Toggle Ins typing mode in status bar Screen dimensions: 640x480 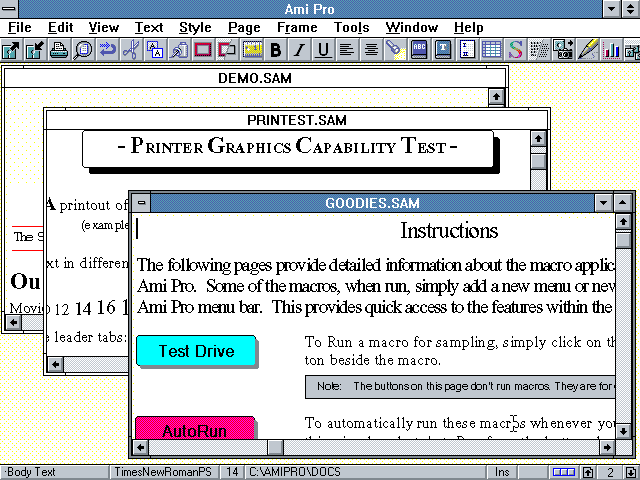point(501,471)
